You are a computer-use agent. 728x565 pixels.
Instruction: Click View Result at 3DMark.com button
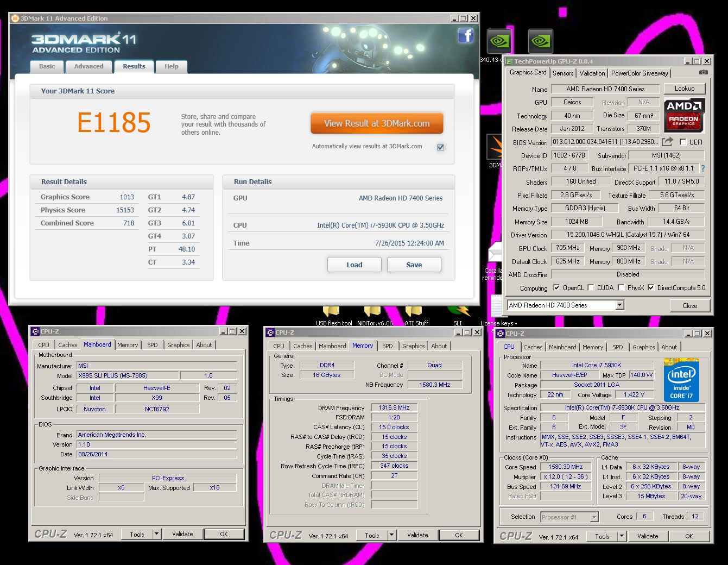377,123
